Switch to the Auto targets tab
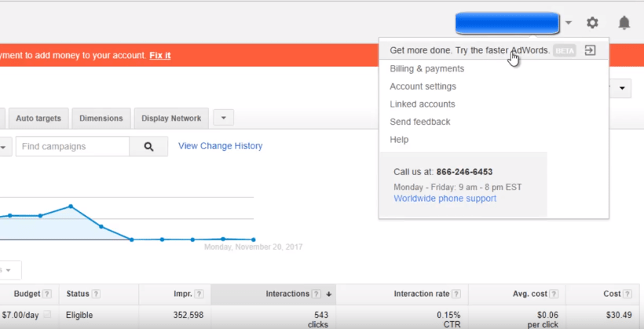This screenshot has width=644, height=329. point(38,119)
